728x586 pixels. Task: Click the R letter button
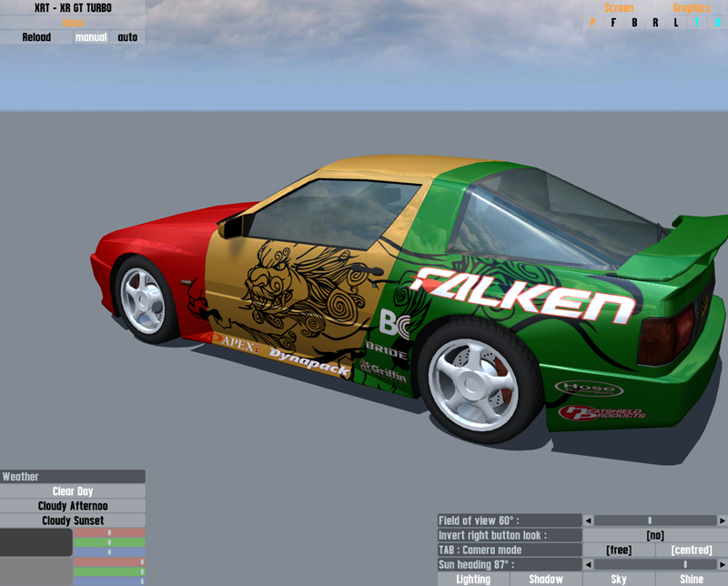655,22
